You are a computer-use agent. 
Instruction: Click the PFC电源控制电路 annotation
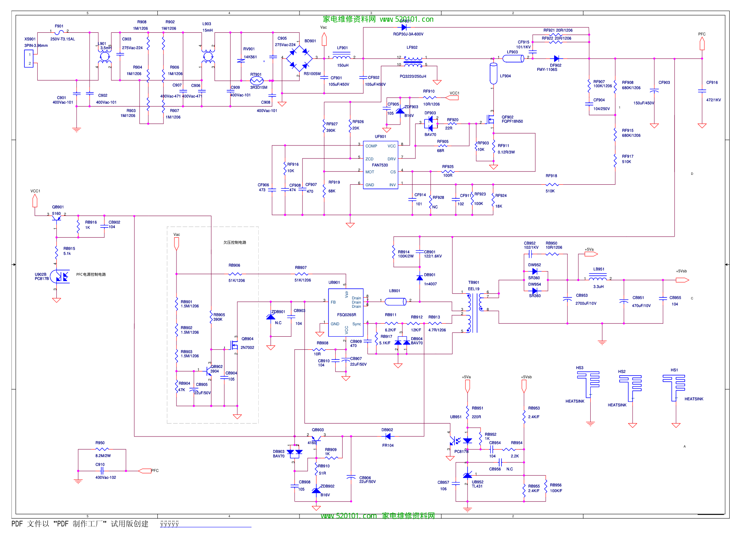tap(91, 275)
